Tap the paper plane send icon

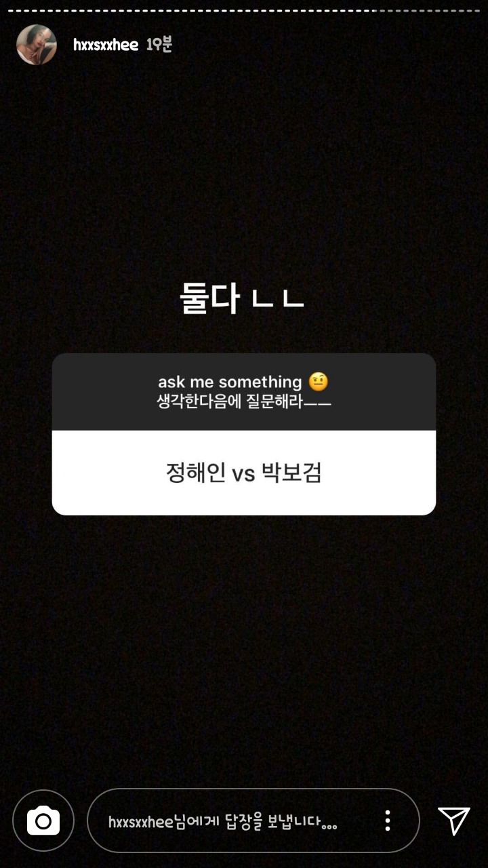click(x=453, y=821)
